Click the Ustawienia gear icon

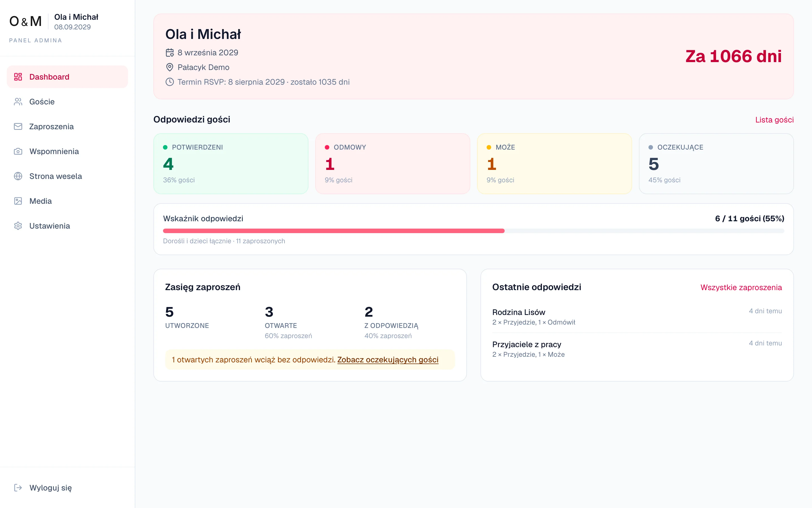tap(18, 226)
